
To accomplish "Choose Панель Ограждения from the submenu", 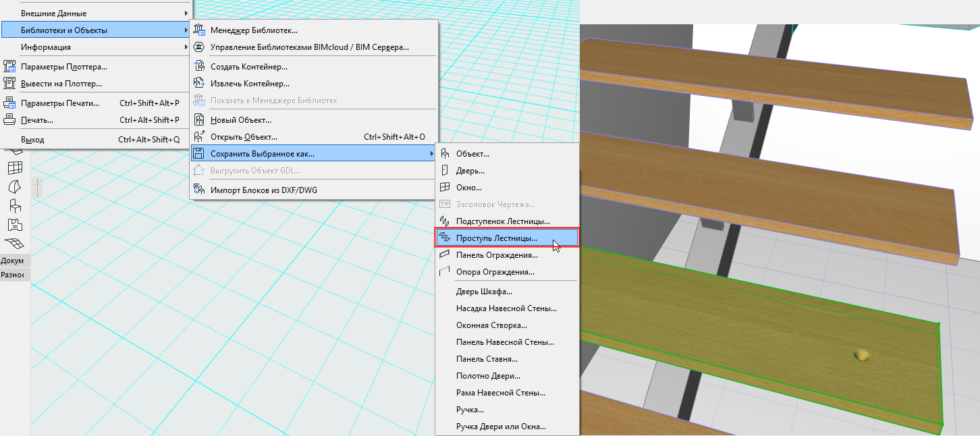I will click(x=496, y=255).
